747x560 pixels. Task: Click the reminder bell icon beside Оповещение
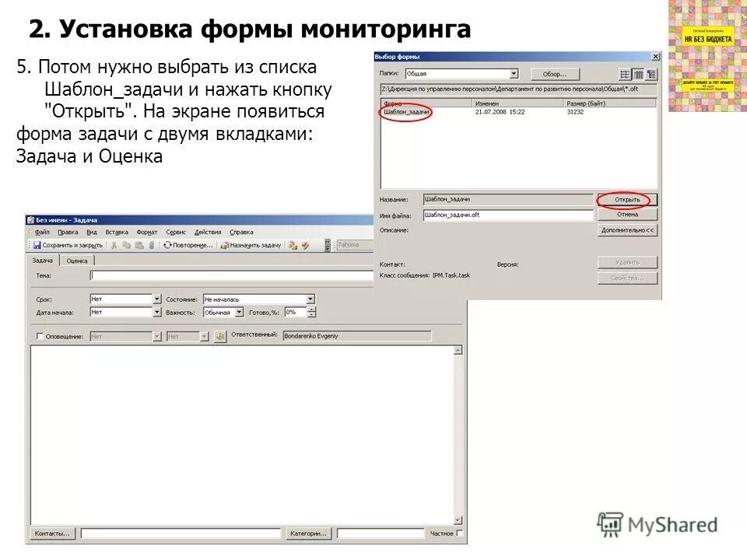pos(220,336)
